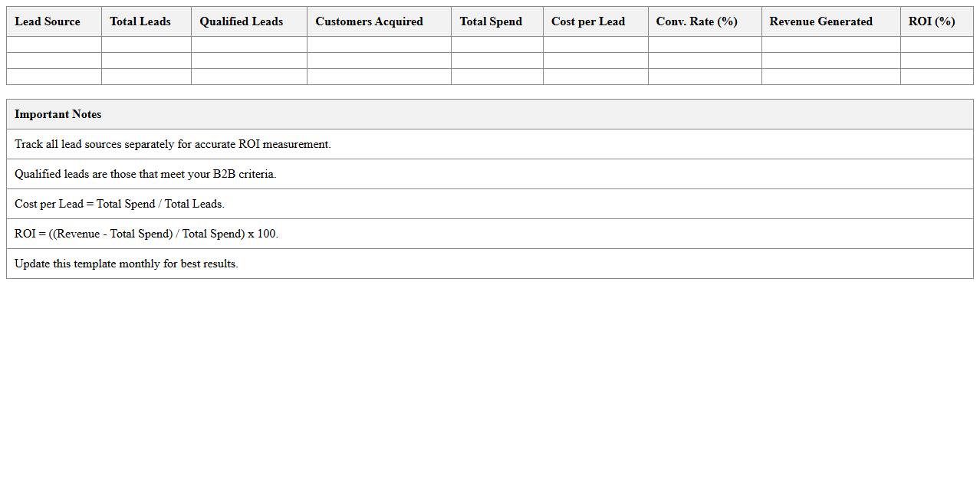The image size is (980, 498).
Task: Select the second row Total Leads cell
Action: coord(146,61)
